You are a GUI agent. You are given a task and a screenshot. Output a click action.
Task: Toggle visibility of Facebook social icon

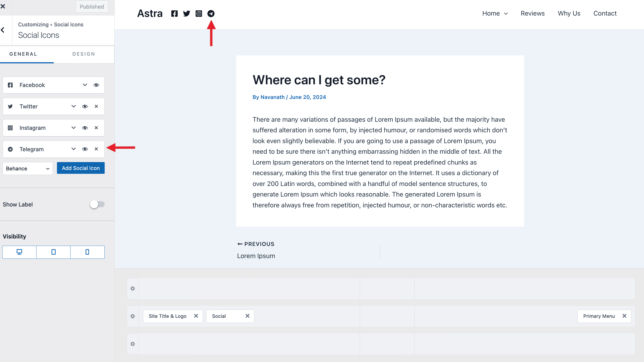[x=96, y=85]
